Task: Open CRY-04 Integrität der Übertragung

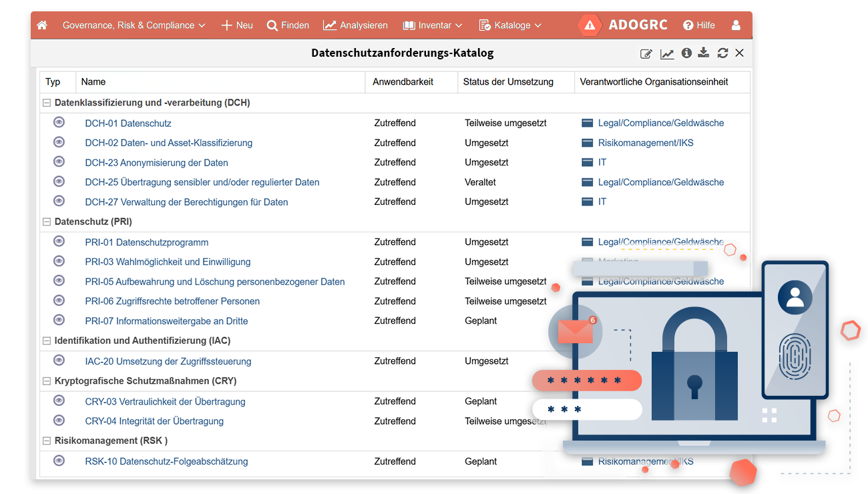Action: [154, 421]
